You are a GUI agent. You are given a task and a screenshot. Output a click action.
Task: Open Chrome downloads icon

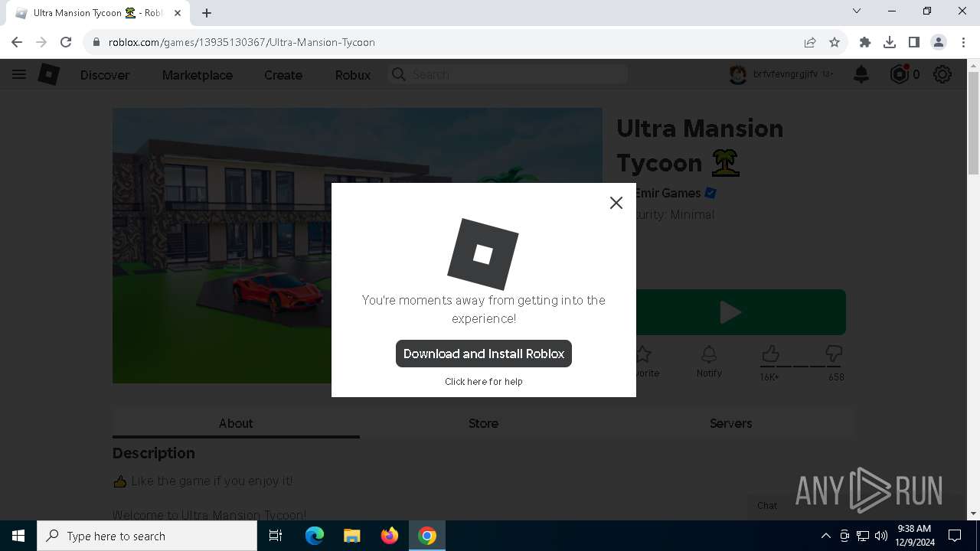[890, 42]
